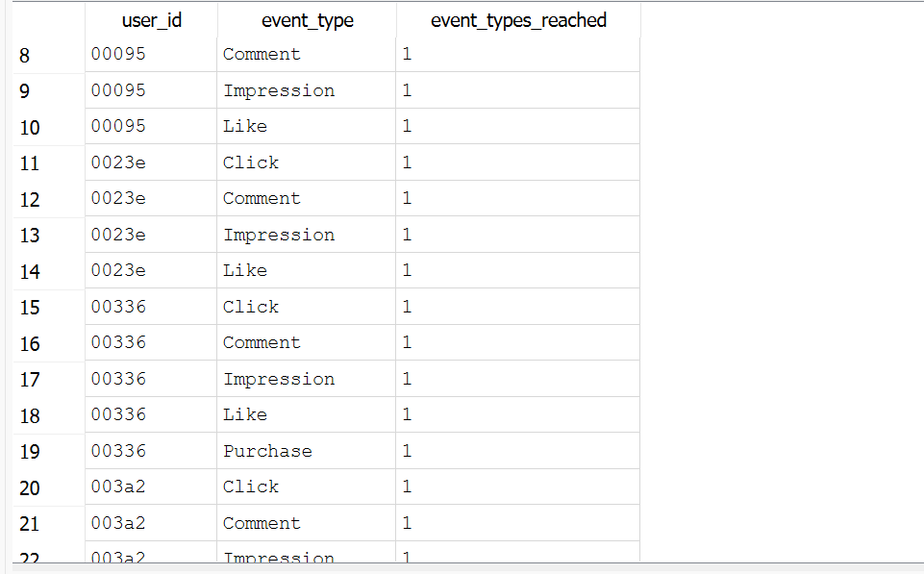The height and width of the screenshot is (574, 924).
Task: Click the Like cell in row 10
Action: [245, 126]
